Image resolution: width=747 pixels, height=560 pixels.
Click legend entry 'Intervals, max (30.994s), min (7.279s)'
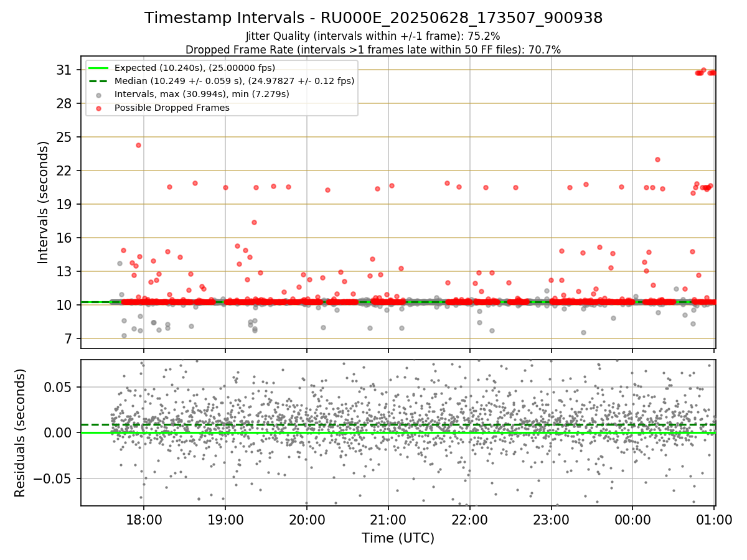[202, 94]
